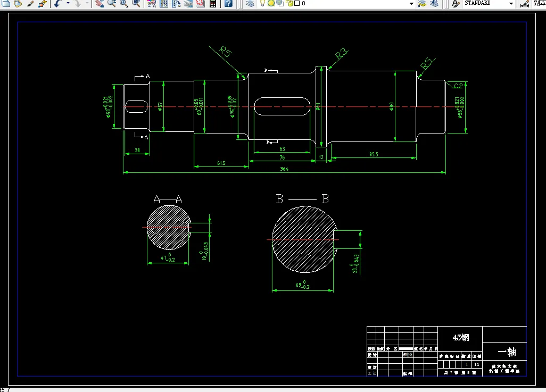Click the grayed-out Redo arrow
This screenshot has height=392, width=546.
tap(77, 4)
